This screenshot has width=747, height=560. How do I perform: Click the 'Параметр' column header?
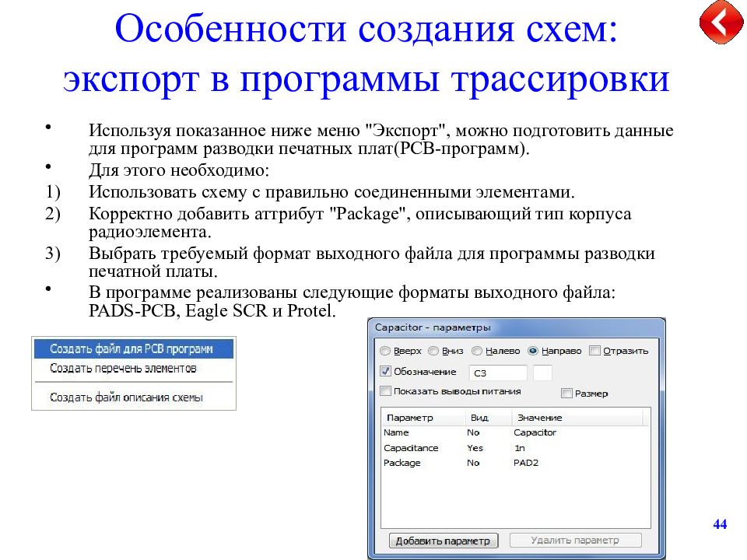(423, 418)
